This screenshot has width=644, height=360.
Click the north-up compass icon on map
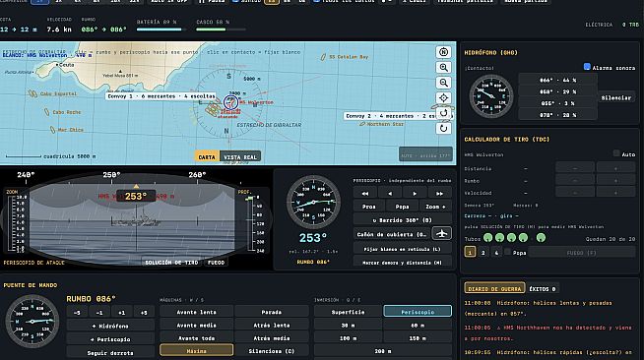[x=443, y=52]
